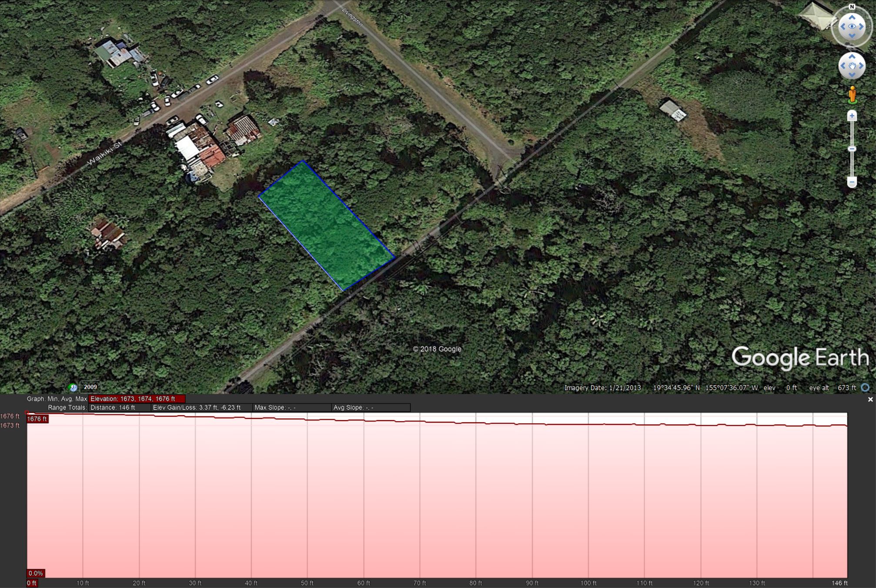Reset view north using the compass N
The height and width of the screenshot is (588, 876).
tap(852, 7)
